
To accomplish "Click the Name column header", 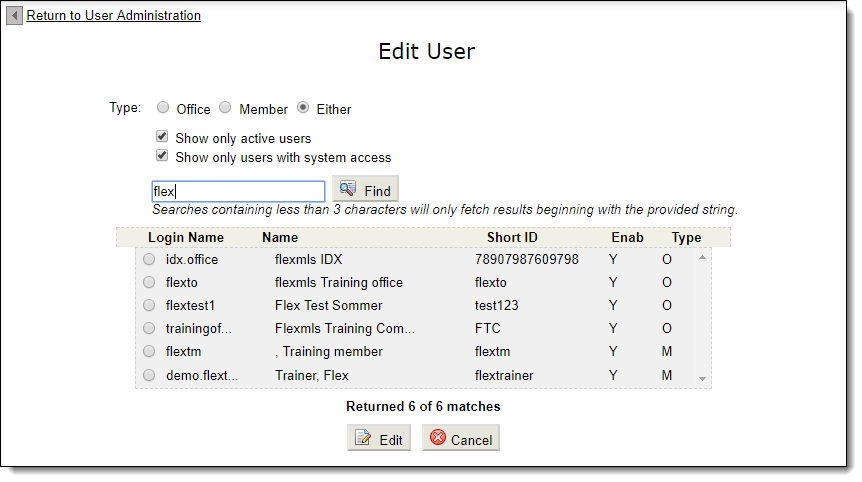I will pos(280,237).
